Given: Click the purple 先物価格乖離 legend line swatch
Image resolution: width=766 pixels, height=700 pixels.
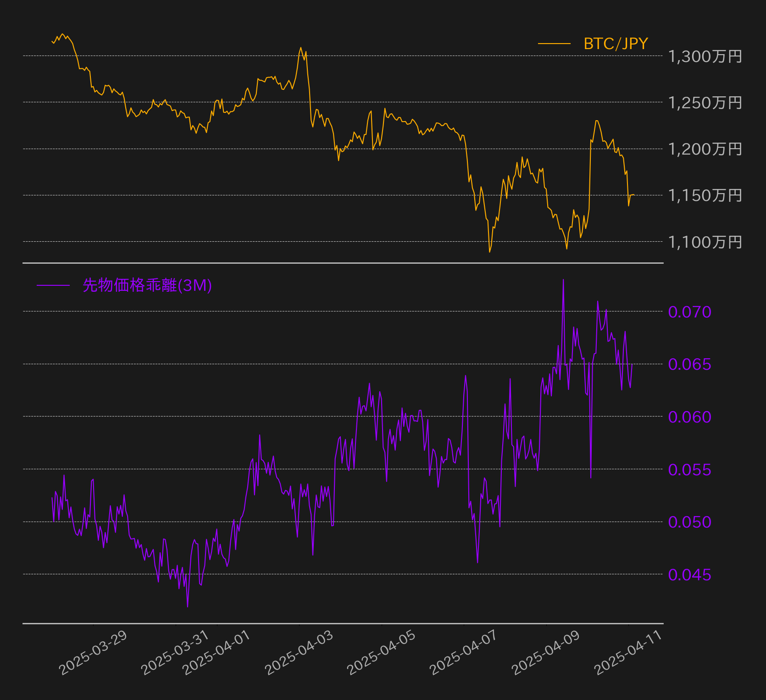Looking at the screenshot, I should (53, 285).
